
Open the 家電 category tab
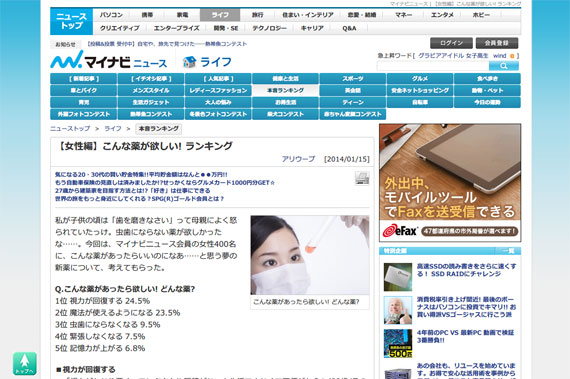pyautogui.click(x=182, y=15)
